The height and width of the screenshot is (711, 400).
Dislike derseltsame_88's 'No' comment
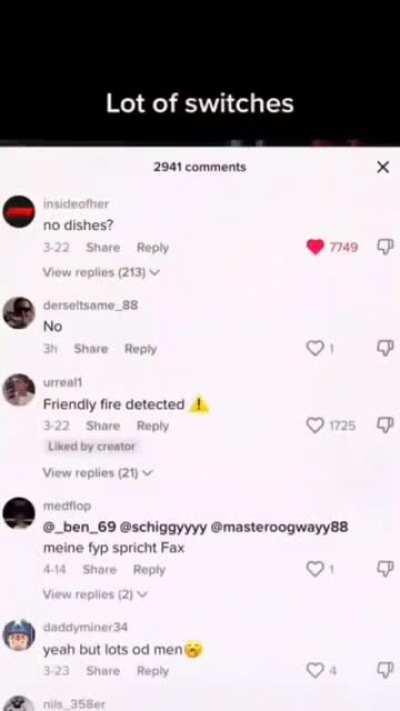(x=385, y=348)
